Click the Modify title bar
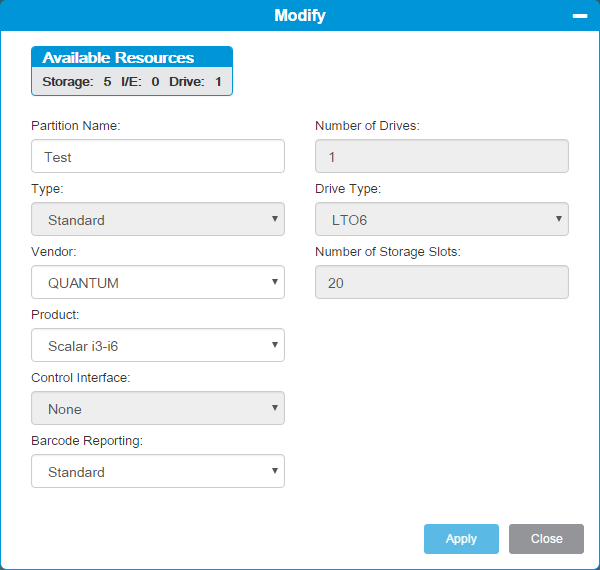 pyautogui.click(x=300, y=16)
